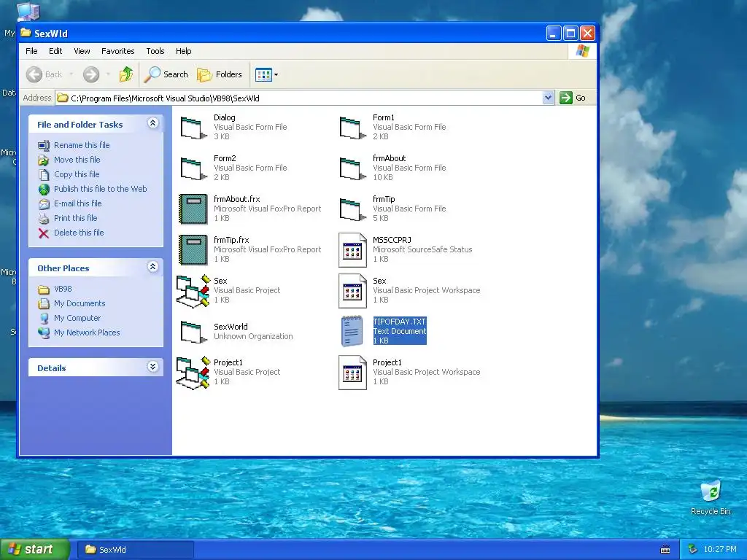The width and height of the screenshot is (747, 560).
Task: Click Print this file link
Action: point(75,218)
